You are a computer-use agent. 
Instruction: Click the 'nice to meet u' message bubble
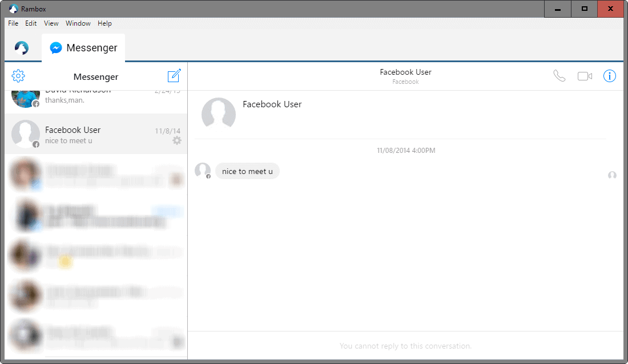pos(248,171)
